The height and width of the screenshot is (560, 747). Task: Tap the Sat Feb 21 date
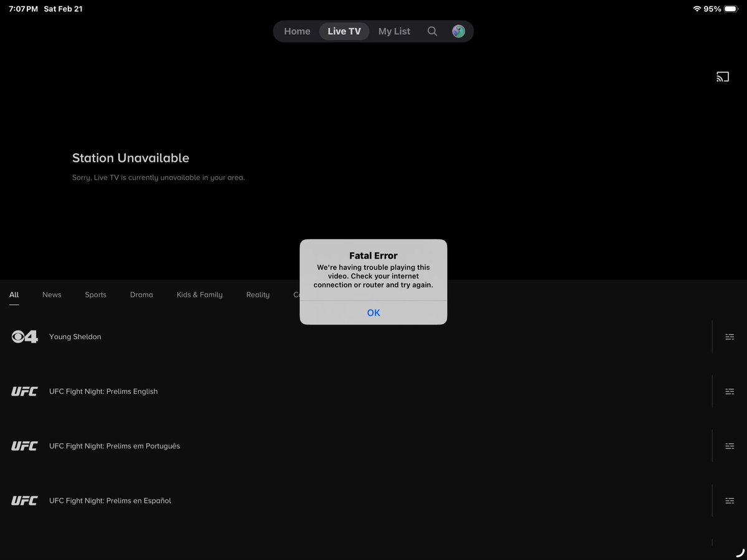pos(63,9)
